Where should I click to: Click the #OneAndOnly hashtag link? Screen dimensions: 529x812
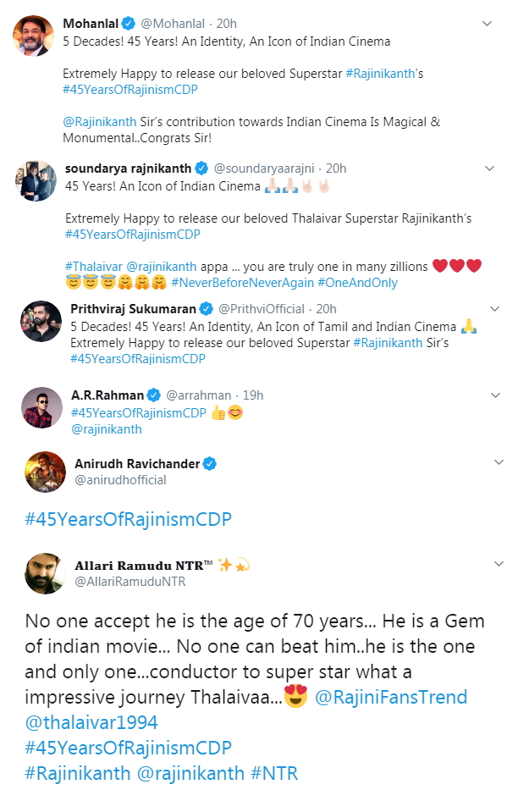tap(357, 283)
